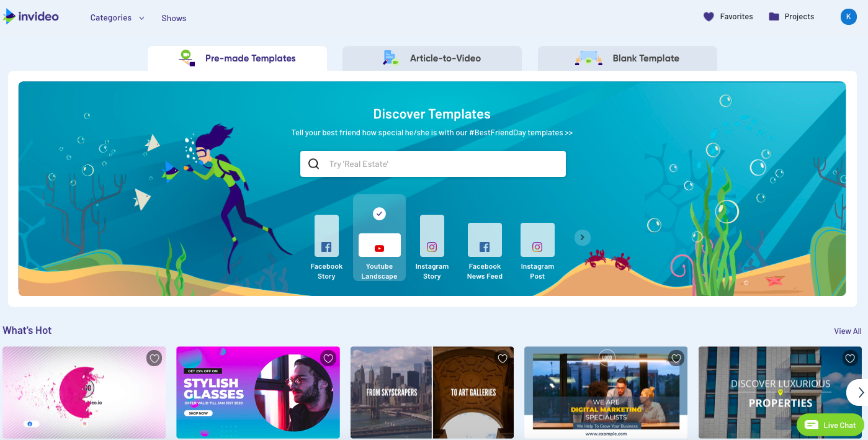Open the Favorites heart icon
Viewport: 868px width, 440px height.
click(x=709, y=17)
